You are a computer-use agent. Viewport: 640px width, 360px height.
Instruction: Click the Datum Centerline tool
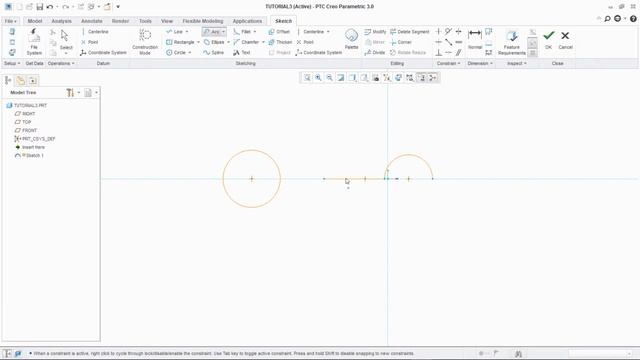(x=94, y=31)
